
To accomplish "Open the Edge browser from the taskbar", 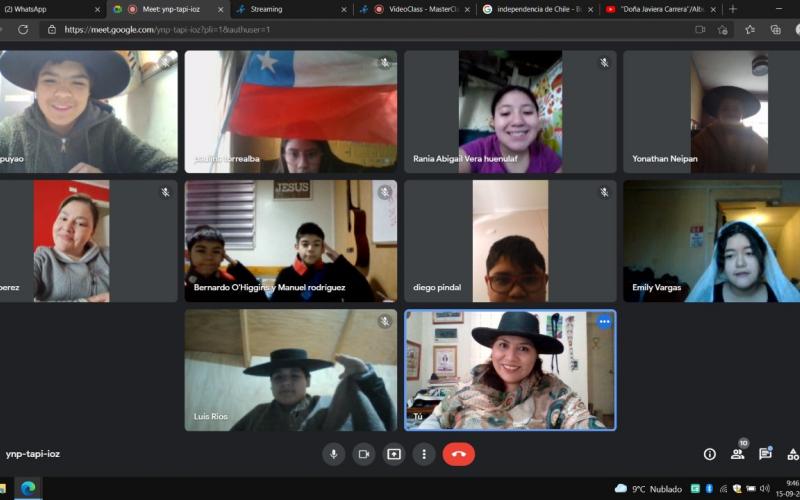I will pyautogui.click(x=28, y=488).
